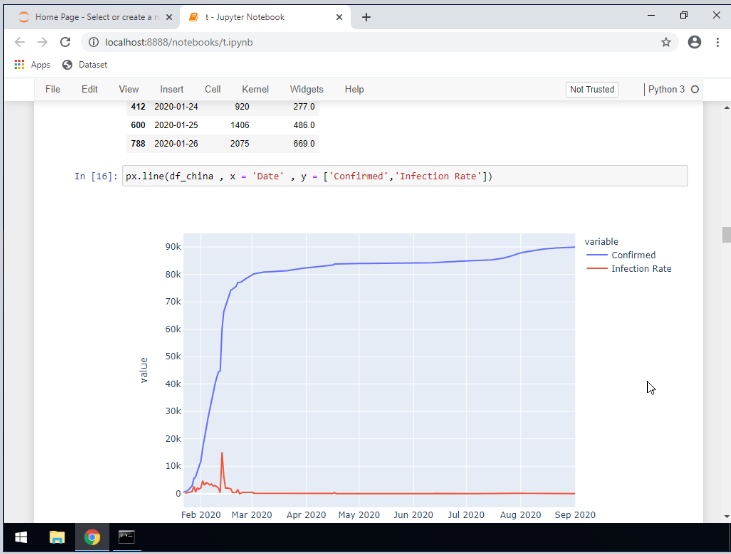Open File Explorer from the taskbar

(57, 538)
